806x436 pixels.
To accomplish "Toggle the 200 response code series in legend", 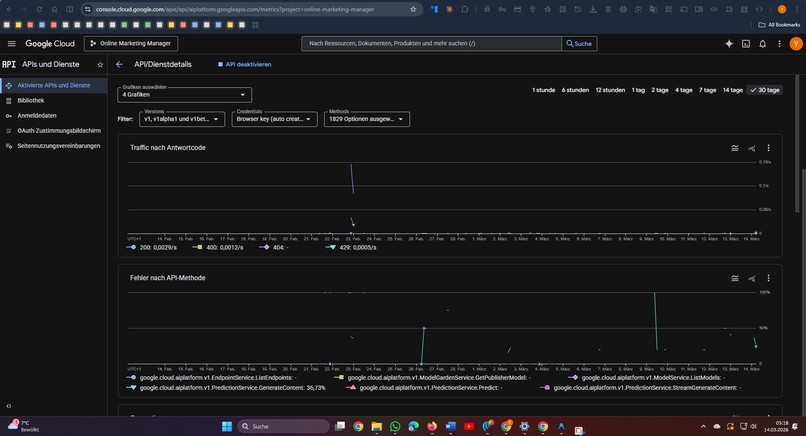I will pyautogui.click(x=152, y=247).
